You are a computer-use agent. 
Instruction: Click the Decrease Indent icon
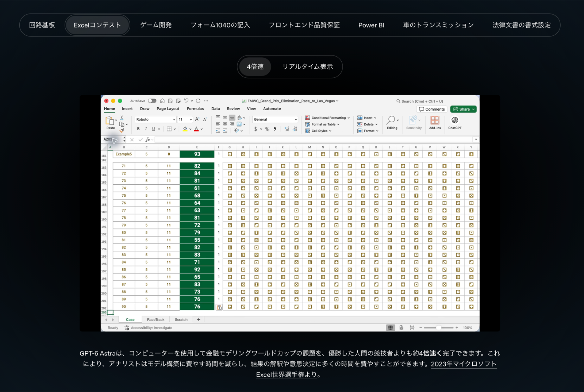pyautogui.click(x=218, y=131)
